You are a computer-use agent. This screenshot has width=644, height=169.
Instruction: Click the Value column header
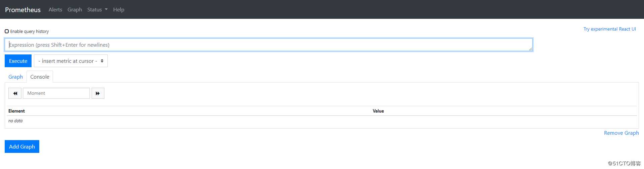tap(378, 111)
